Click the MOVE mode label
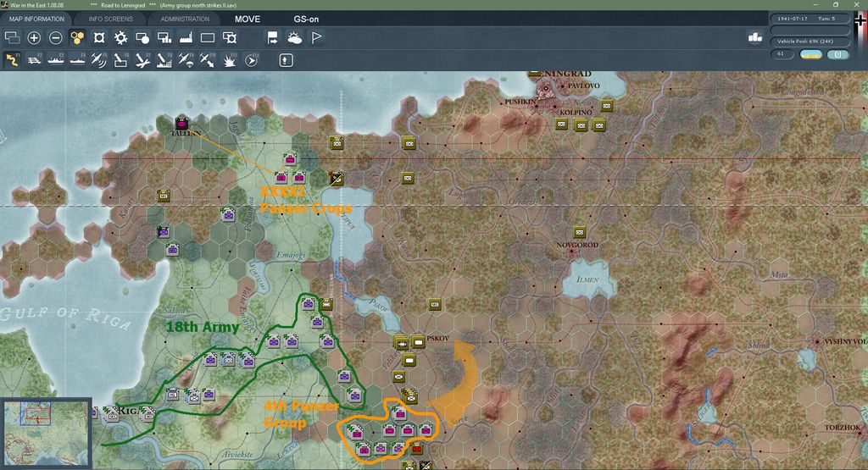This screenshot has height=470, width=868. click(248, 19)
